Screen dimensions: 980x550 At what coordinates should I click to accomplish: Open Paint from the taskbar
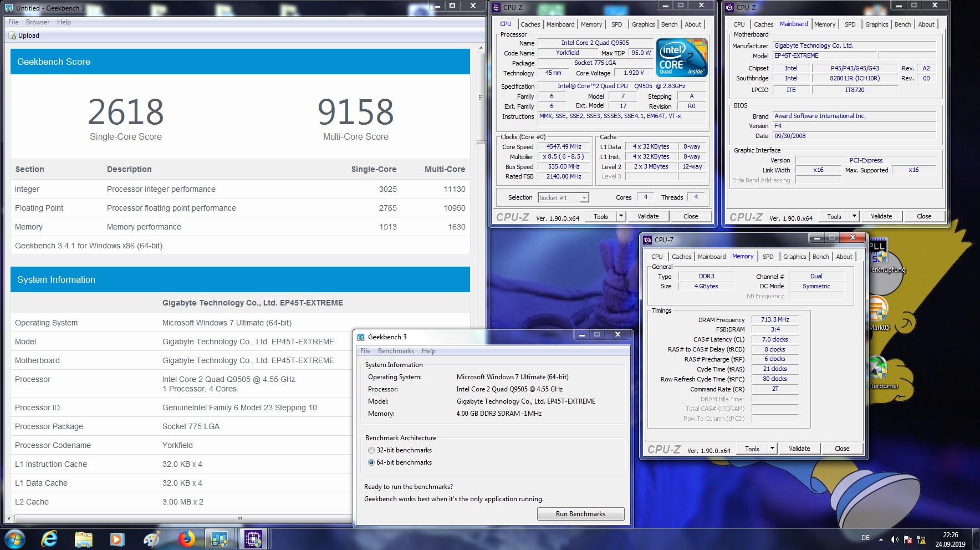point(151,538)
